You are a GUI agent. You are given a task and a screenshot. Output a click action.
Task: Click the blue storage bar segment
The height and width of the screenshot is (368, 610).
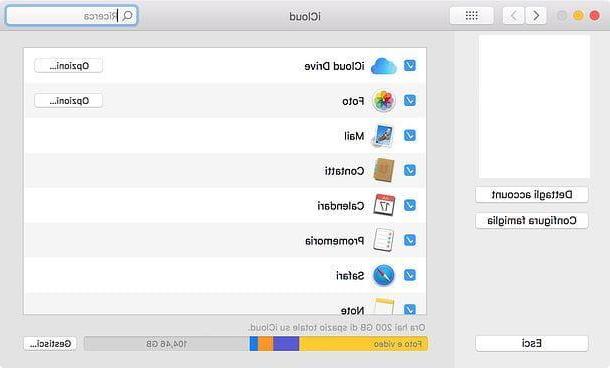coord(254,344)
